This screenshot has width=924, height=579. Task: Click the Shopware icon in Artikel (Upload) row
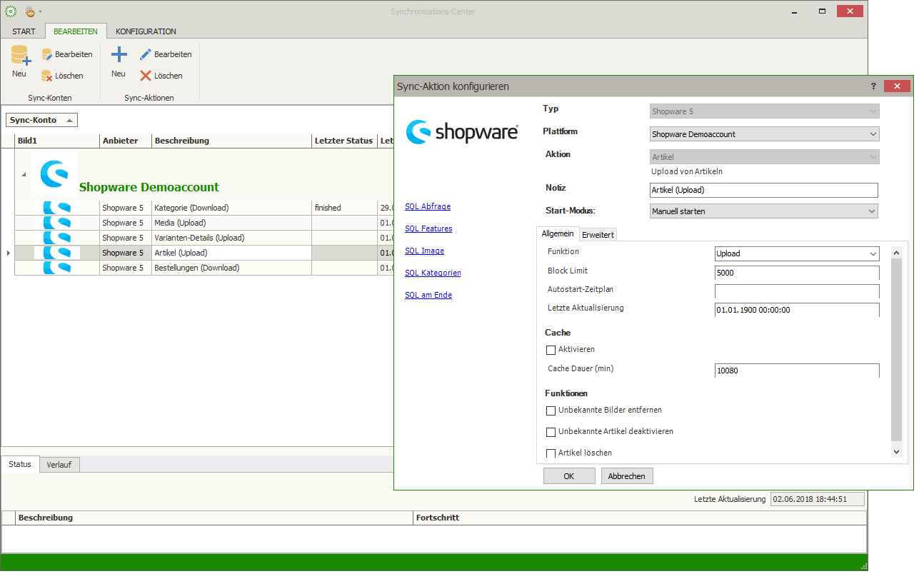[57, 253]
